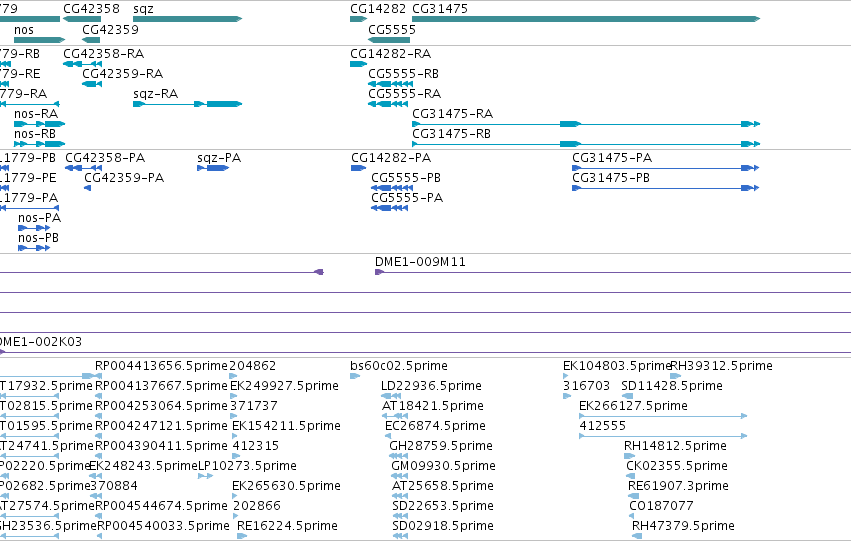Select EST EK249927.5prime
Screen dimensions: 851x541
point(284,386)
